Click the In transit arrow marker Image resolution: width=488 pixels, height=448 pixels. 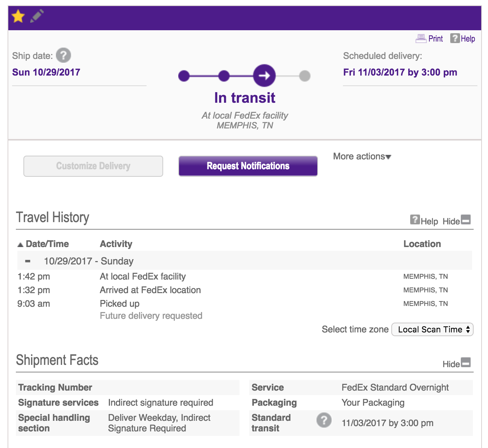pos(264,76)
